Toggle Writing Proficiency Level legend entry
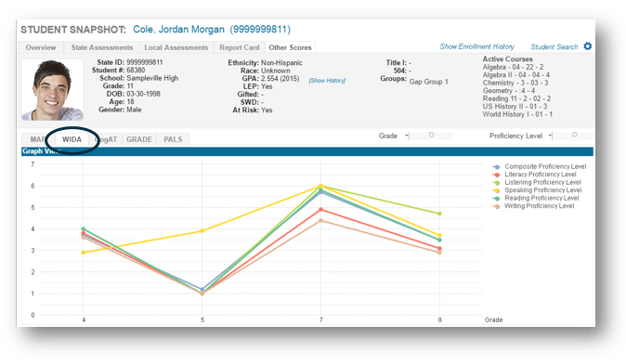Image resolution: width=626 pixels, height=364 pixels. [x=533, y=206]
